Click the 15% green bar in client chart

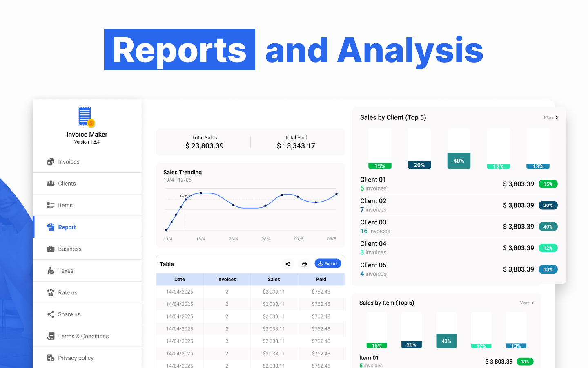click(380, 166)
